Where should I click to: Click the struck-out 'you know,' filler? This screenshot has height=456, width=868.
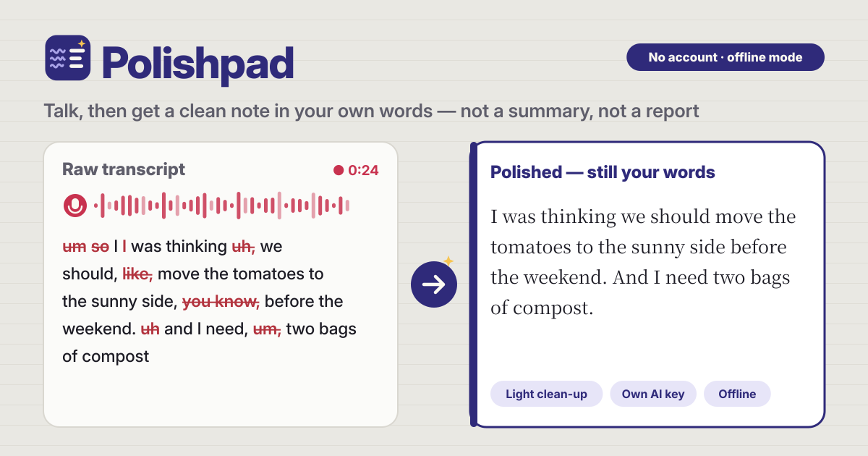221,301
